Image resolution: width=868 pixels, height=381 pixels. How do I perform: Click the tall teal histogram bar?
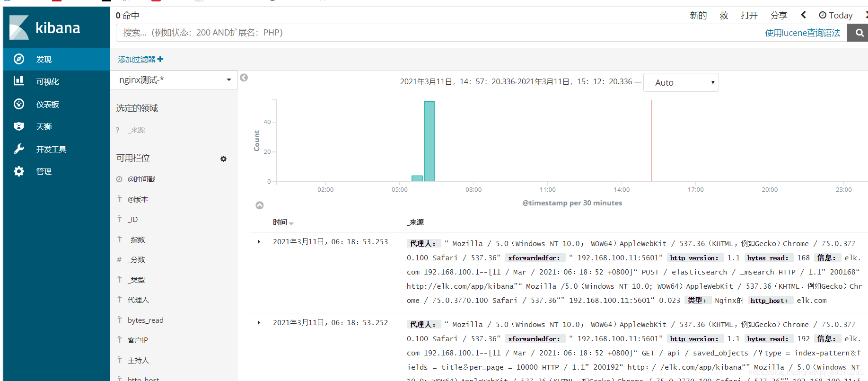[430, 141]
